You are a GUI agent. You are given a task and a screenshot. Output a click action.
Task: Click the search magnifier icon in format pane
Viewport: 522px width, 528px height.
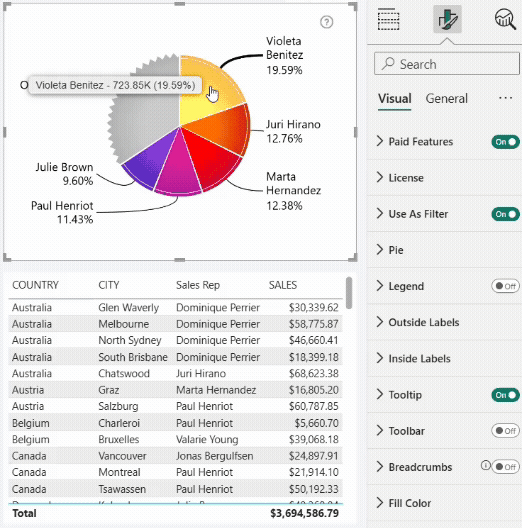coord(388,63)
